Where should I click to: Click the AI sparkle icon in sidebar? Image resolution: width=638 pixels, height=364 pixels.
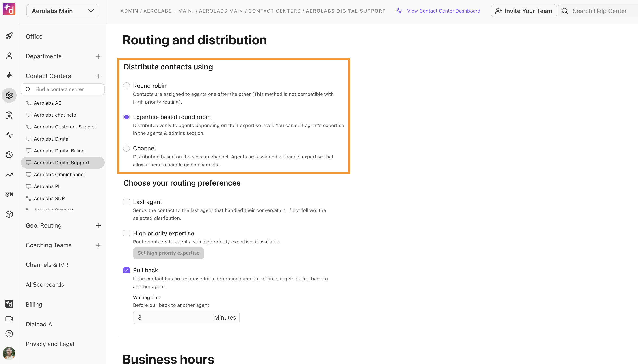(9, 76)
